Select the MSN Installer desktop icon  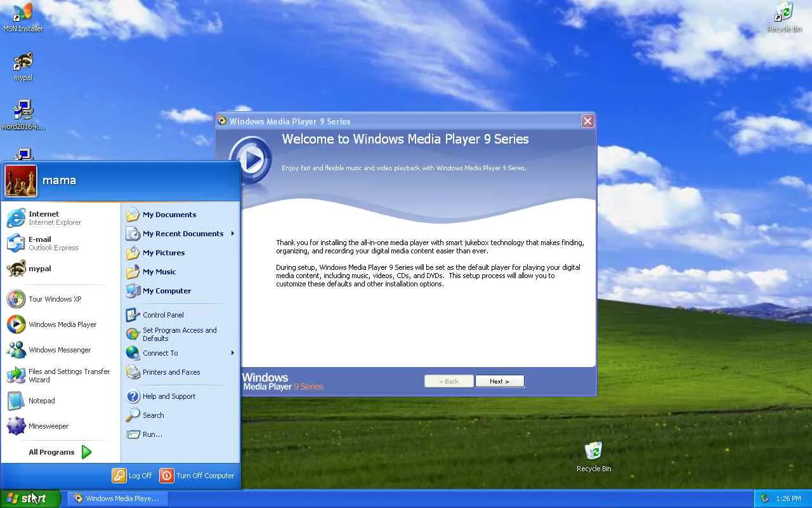coord(23,18)
